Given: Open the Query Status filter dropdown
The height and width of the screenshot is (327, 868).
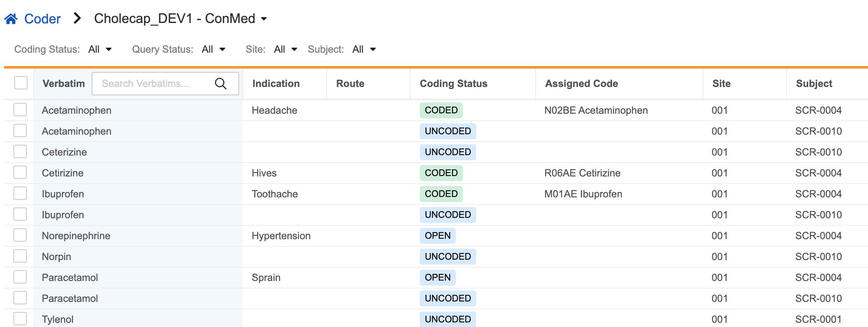Looking at the screenshot, I should tap(213, 49).
